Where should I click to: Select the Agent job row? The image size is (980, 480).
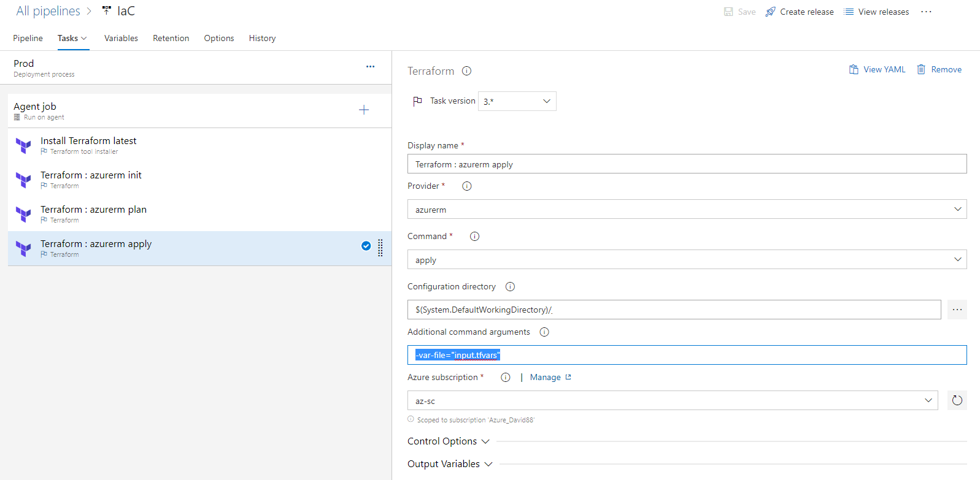[199, 111]
